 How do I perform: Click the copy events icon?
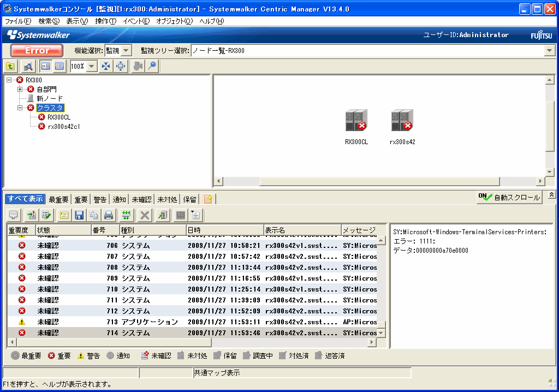pos(94,215)
